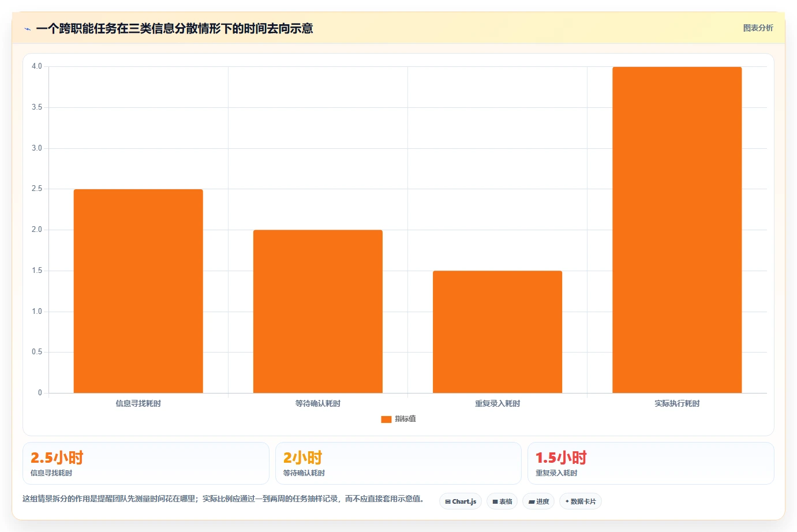Image resolution: width=797 pixels, height=532 pixels.
Task: Click the 等待确认耗时 x-axis label
Action: click(x=318, y=403)
